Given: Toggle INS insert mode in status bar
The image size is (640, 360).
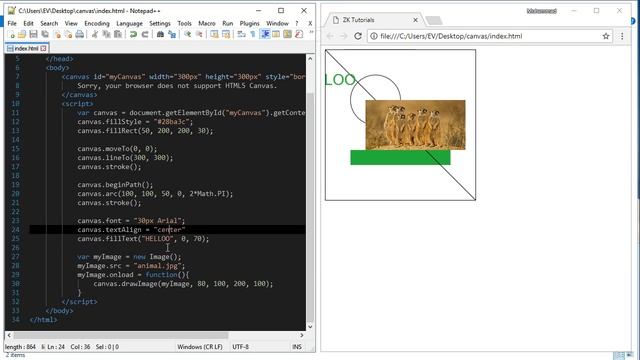Looking at the screenshot, I should (297, 347).
